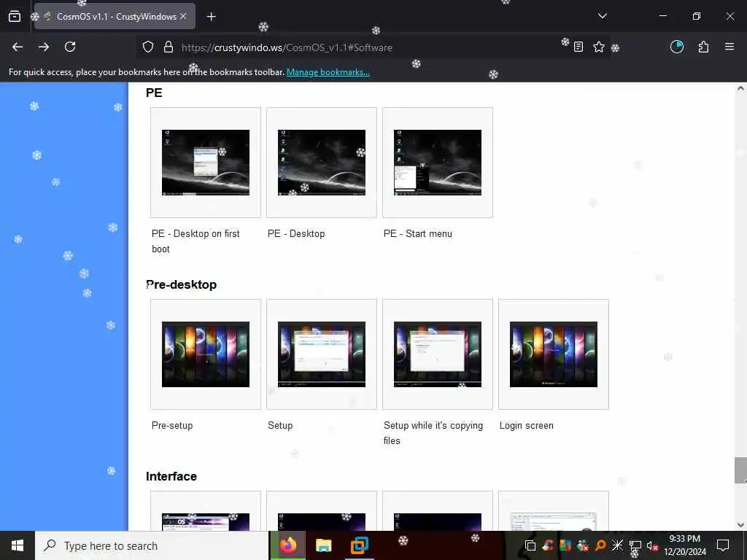The image size is (747, 560).
Task: Open the extensions puzzle icon
Action: click(704, 47)
